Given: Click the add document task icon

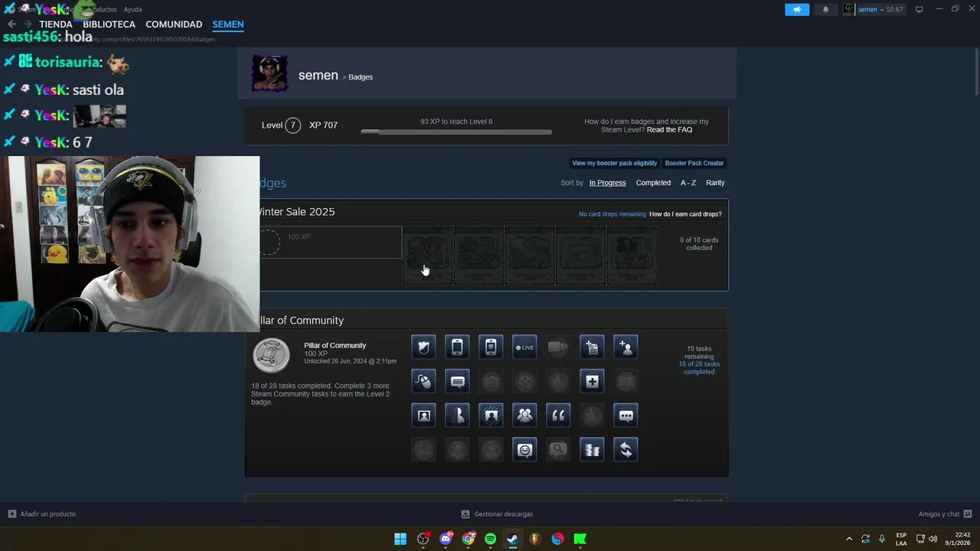Looking at the screenshot, I should (x=592, y=347).
